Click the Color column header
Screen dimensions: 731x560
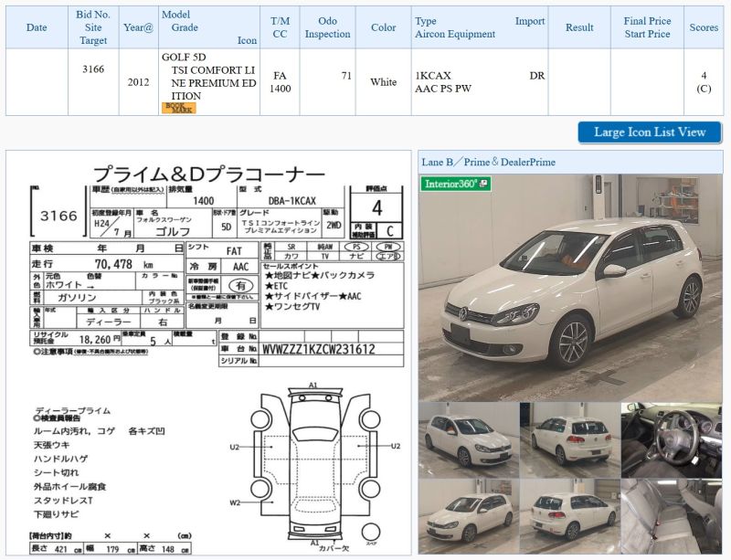coord(383,27)
